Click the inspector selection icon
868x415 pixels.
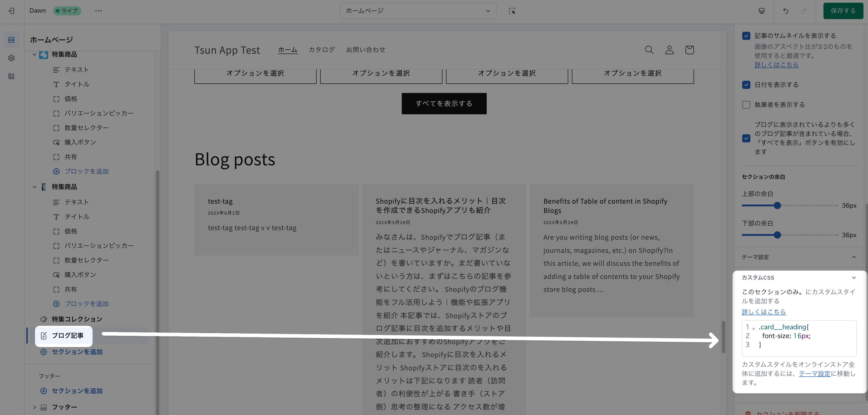point(512,11)
